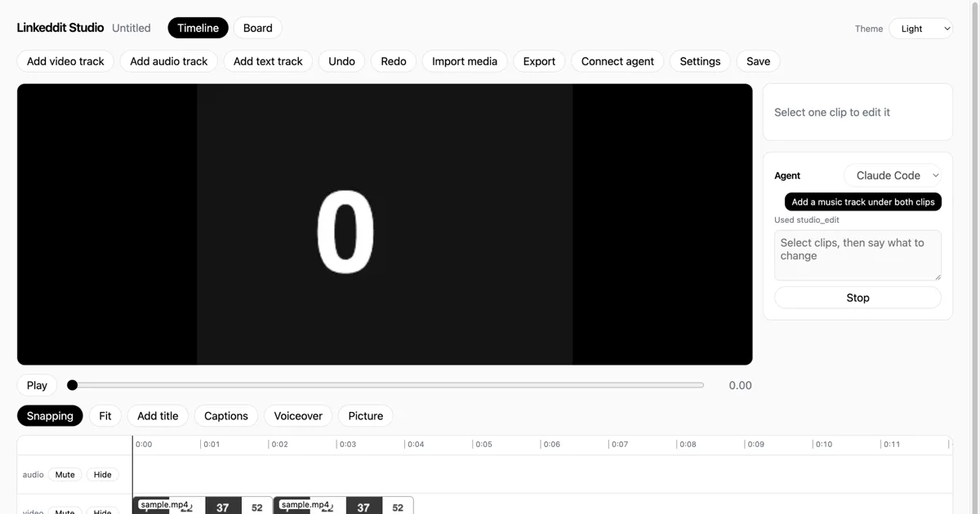Select the second sample.mp4 clip

(x=343, y=506)
